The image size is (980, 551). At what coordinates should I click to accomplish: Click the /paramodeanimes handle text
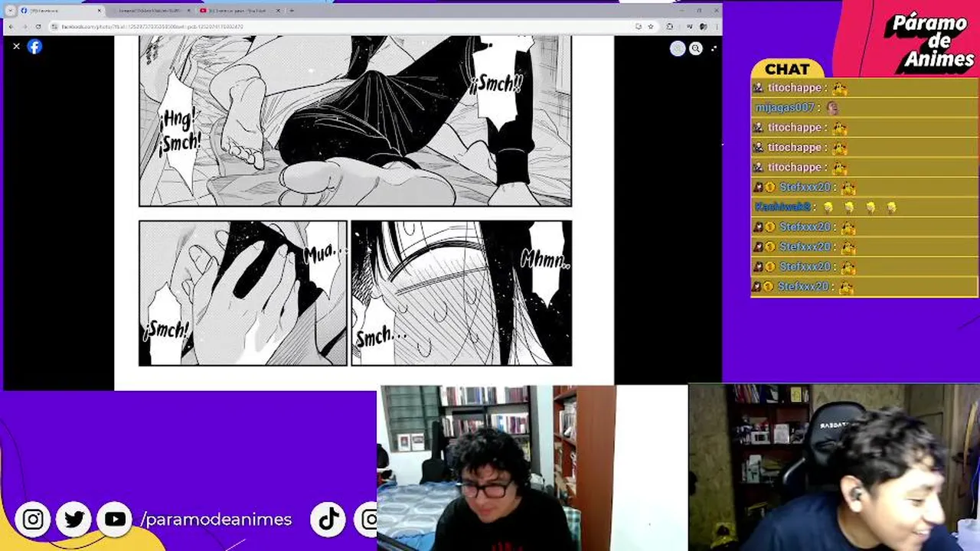216,520
